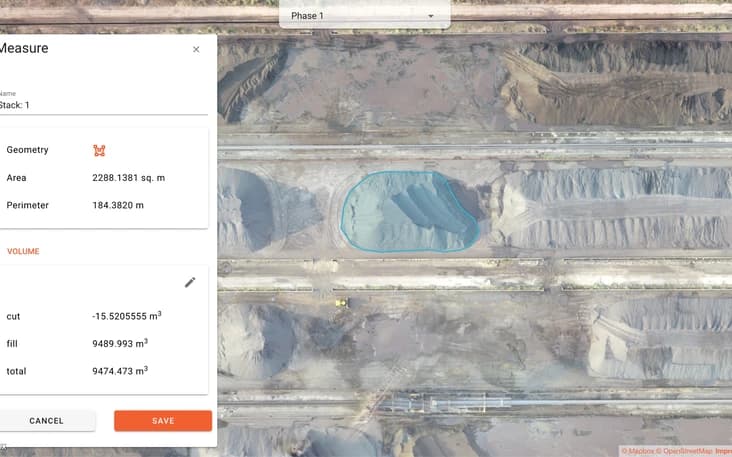
Task: Open the Phase 1 dropdown
Action: click(363, 16)
